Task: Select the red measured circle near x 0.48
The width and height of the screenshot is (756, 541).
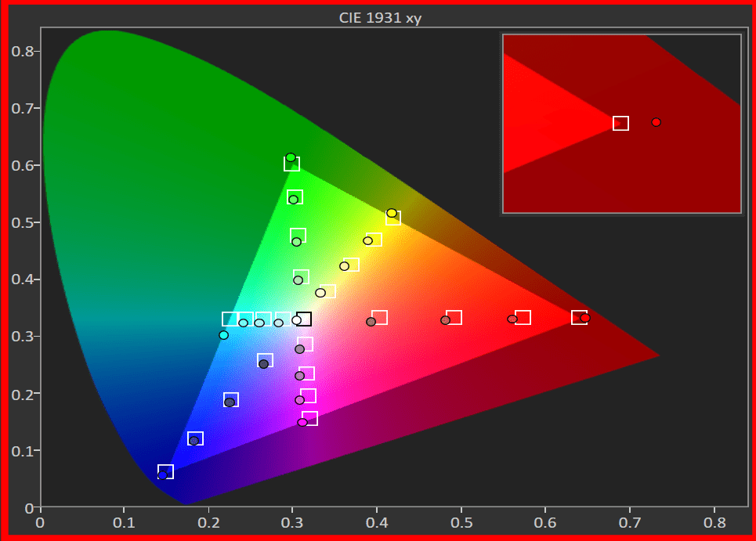Action: pos(445,320)
